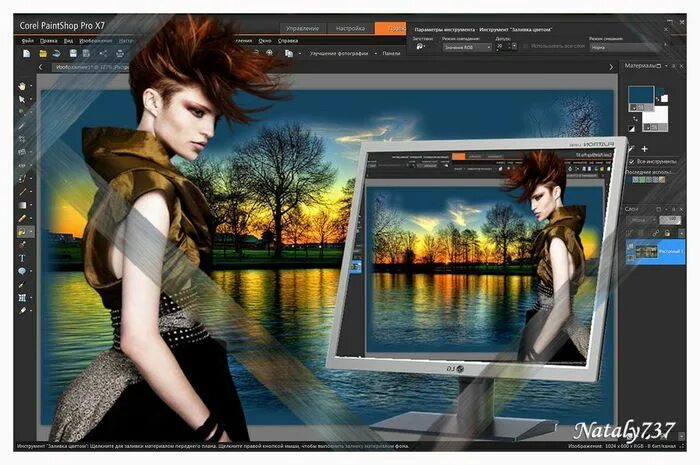Switch to the orange active workspace tab
This screenshot has height=465, width=700.
click(x=391, y=28)
